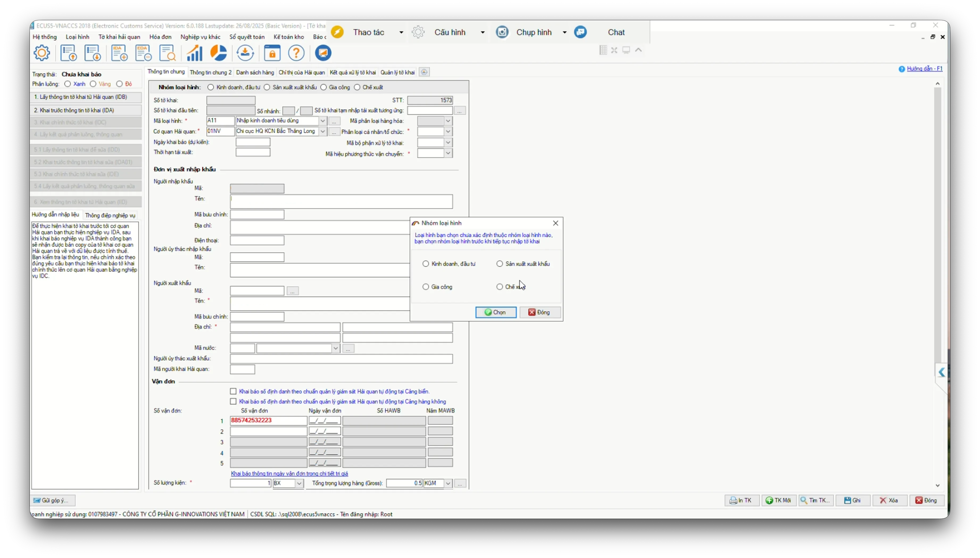
Task: Open the question mark help icon
Action: [x=296, y=53]
